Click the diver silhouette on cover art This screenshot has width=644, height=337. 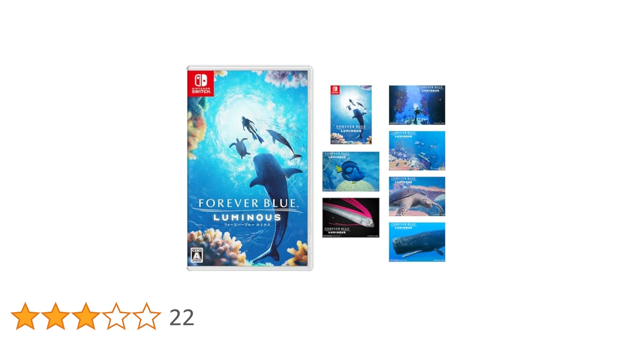(x=252, y=129)
